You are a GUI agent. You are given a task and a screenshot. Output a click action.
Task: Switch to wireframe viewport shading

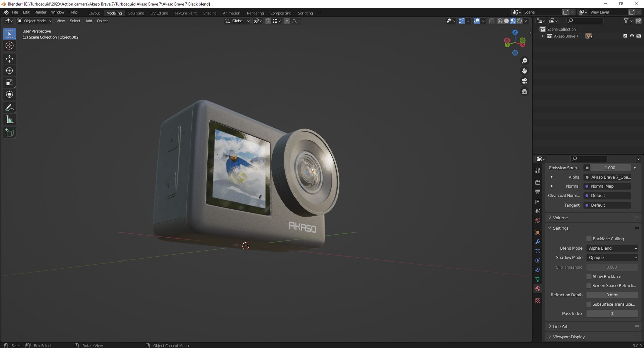pyautogui.click(x=500, y=21)
